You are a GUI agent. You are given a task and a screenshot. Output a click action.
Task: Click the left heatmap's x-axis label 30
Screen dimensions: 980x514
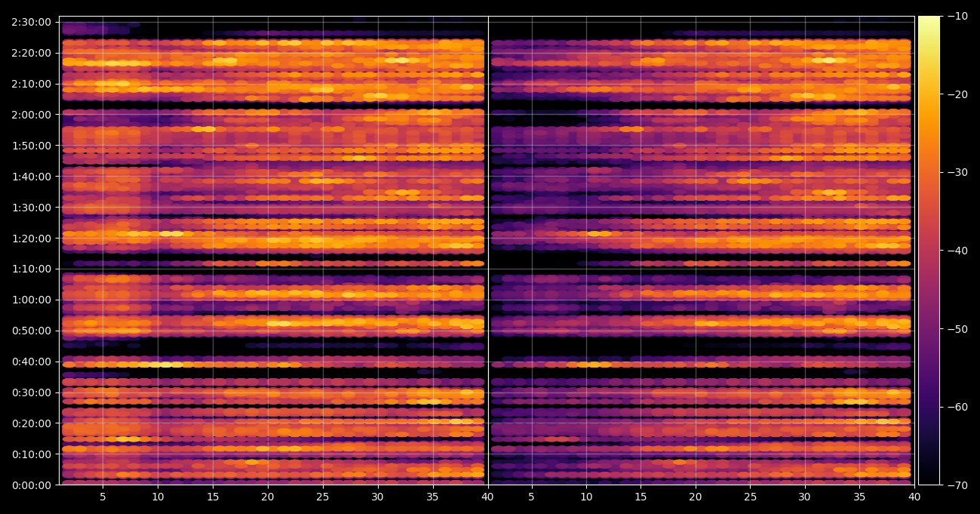[377, 497]
